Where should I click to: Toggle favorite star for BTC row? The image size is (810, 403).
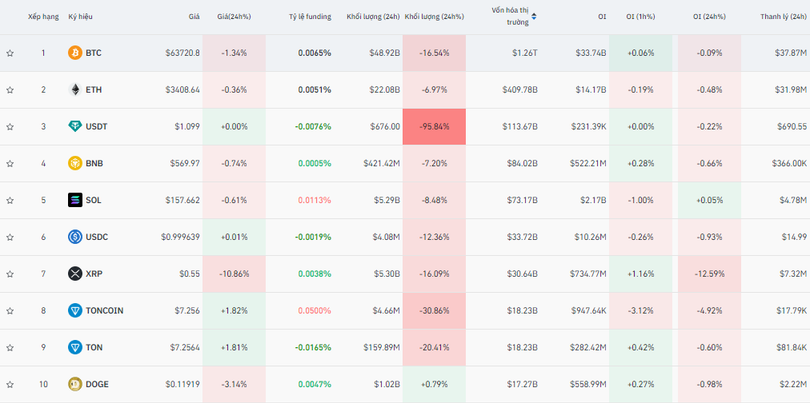coord(10,53)
